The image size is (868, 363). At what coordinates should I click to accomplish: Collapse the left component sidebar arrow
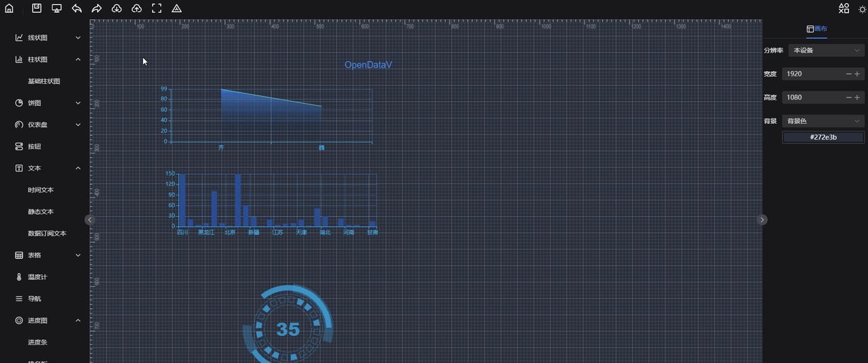click(90, 219)
